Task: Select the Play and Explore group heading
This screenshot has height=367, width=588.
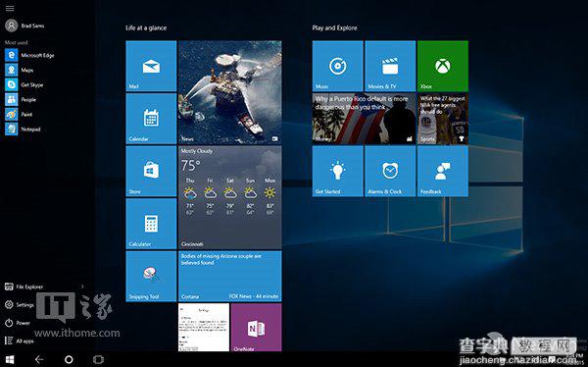Action: click(x=334, y=27)
